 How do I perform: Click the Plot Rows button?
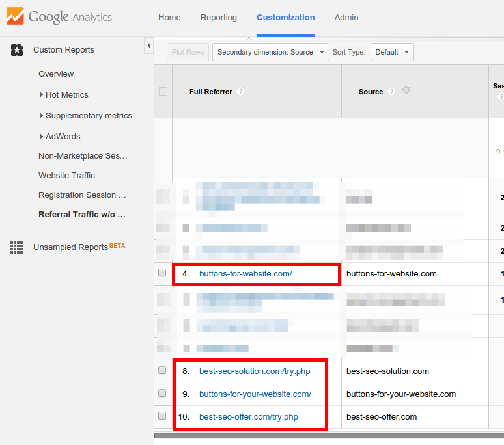coord(188,52)
